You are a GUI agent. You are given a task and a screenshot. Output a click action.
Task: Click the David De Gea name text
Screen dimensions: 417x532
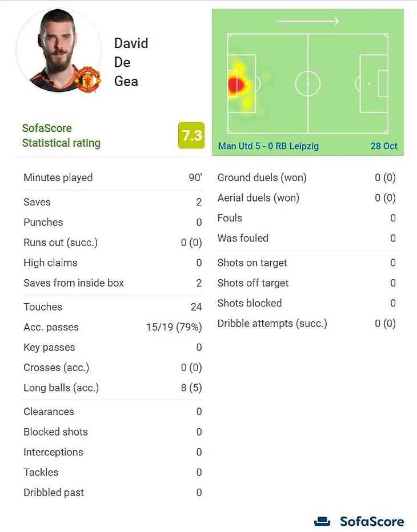point(130,62)
